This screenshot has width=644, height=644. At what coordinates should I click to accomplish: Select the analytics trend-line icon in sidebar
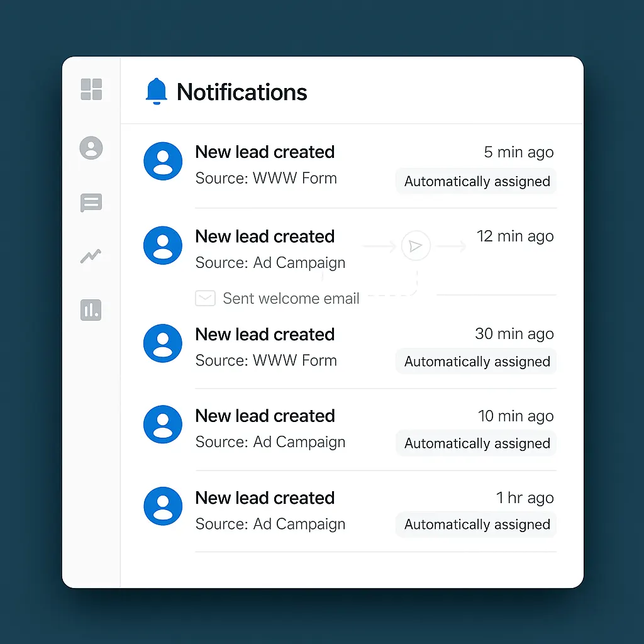point(91,256)
